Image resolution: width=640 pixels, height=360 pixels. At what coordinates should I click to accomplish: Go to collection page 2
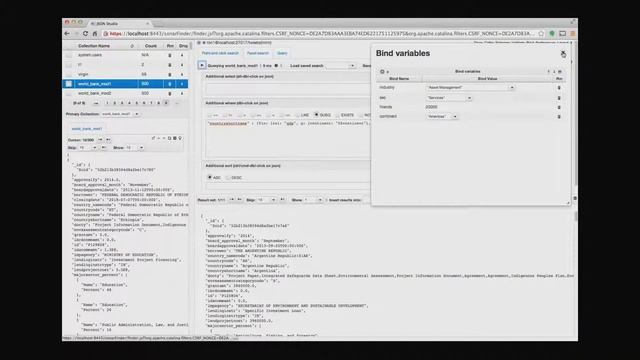point(114,103)
